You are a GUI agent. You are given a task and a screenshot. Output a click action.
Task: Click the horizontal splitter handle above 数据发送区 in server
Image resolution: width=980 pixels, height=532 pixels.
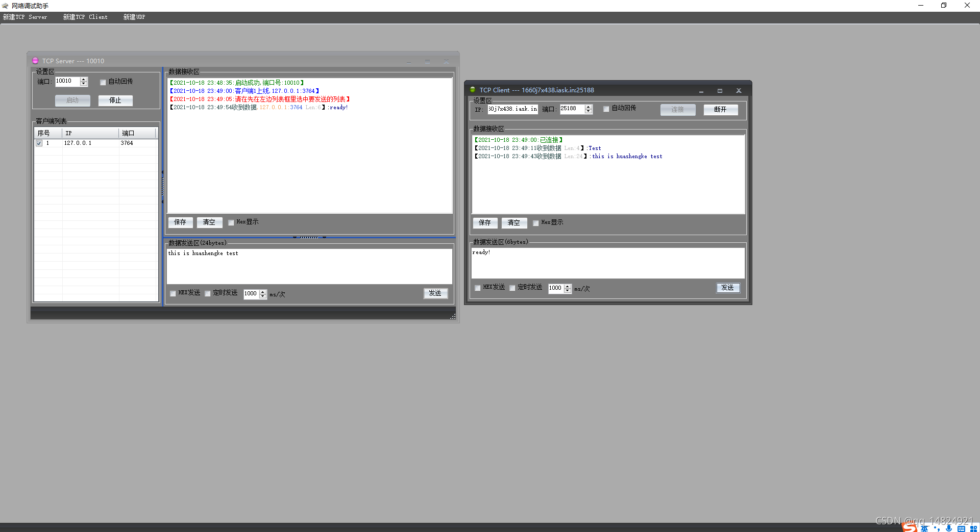tap(309, 237)
